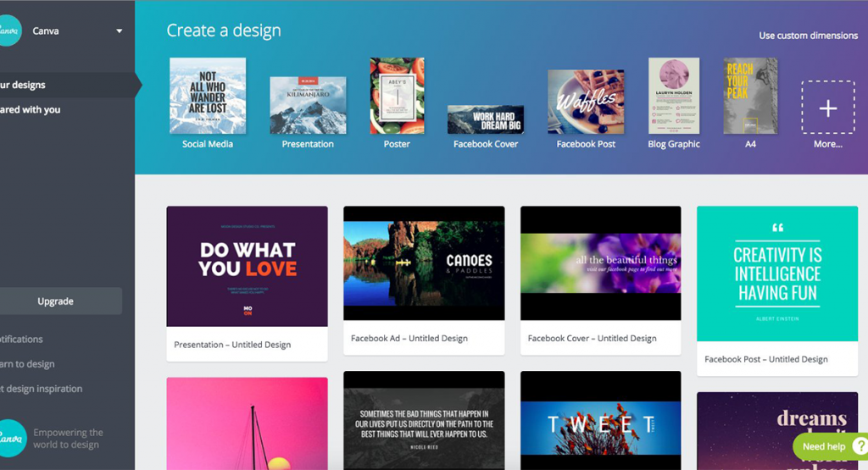Click the More... label
Image resolution: width=868 pixels, height=470 pixels.
[828, 144]
